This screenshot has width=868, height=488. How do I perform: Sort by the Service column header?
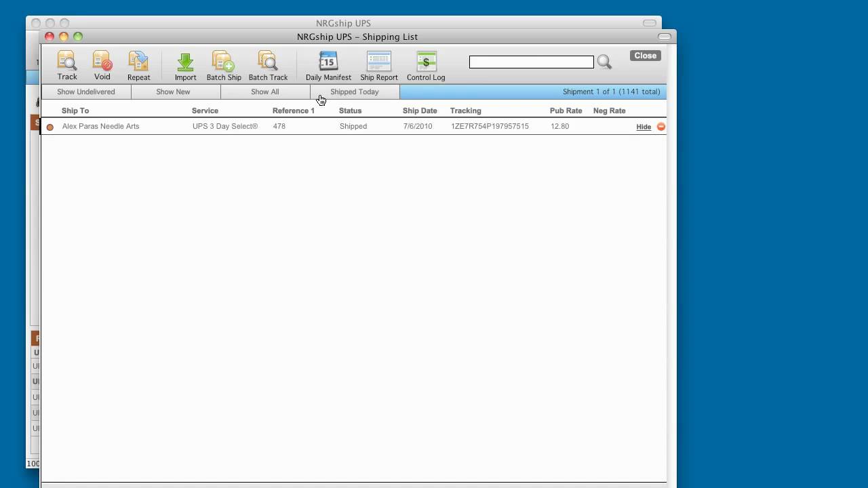click(205, 110)
